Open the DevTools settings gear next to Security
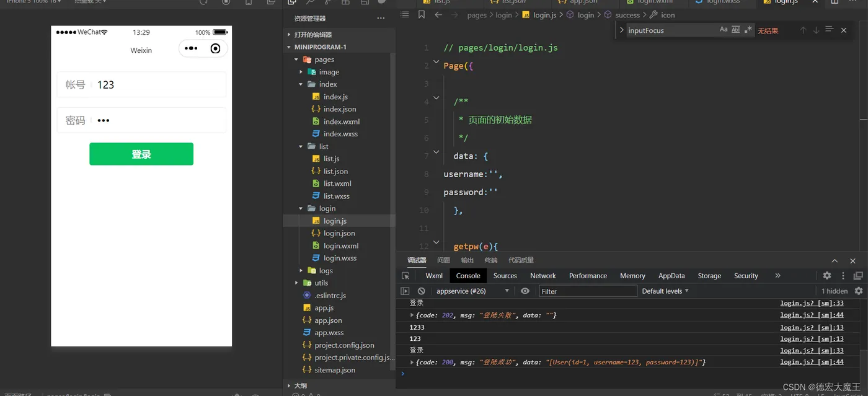 tap(827, 276)
